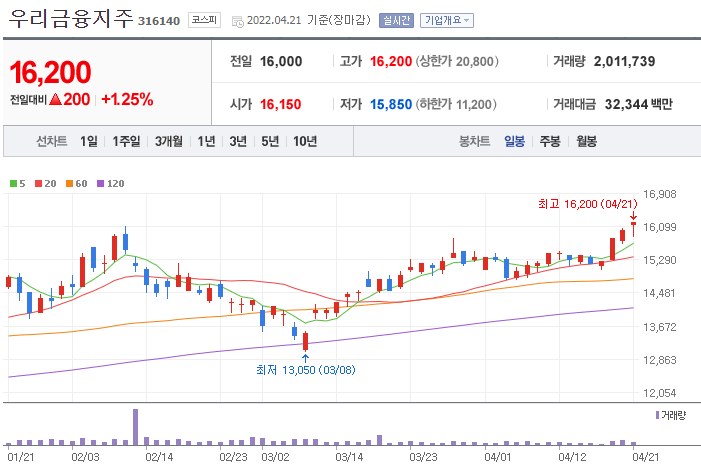Click the 우리금융지주 stock title
Image resolution: width=701 pixels, height=473 pixels.
(x=71, y=19)
